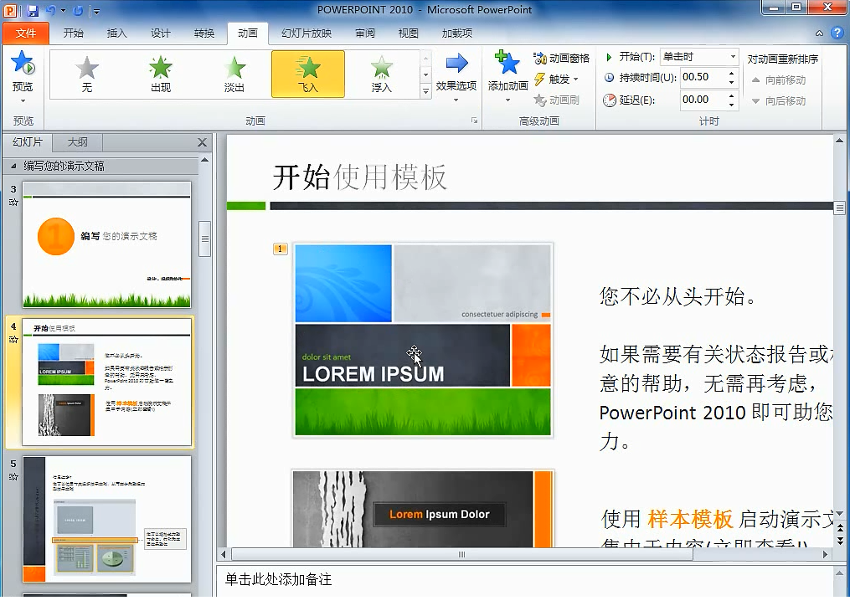Screen dimensions: 850x616
Task: Switch to the Review (审阅) tab
Action: pos(365,33)
